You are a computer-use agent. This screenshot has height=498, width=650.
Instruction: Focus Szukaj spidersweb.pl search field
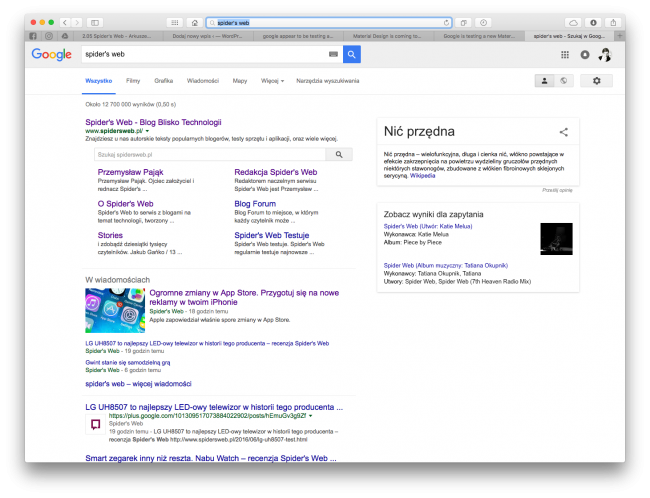[x=210, y=155]
